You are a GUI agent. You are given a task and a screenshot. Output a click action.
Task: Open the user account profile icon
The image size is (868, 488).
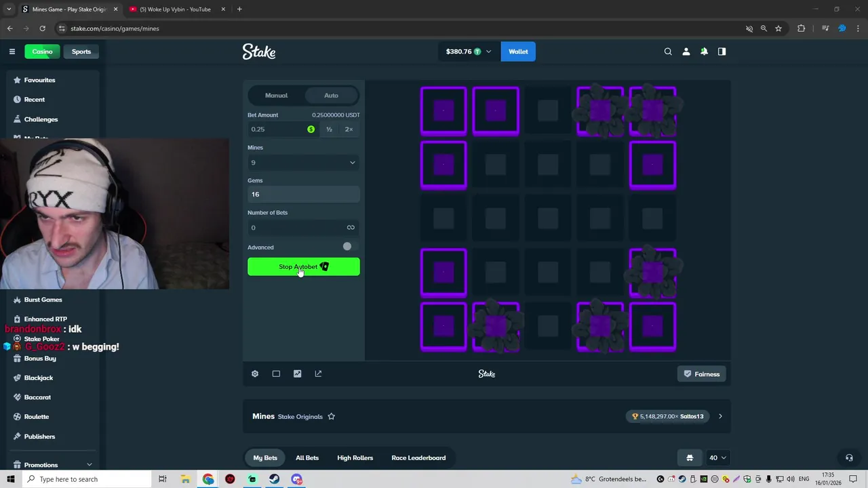pyautogui.click(x=686, y=52)
